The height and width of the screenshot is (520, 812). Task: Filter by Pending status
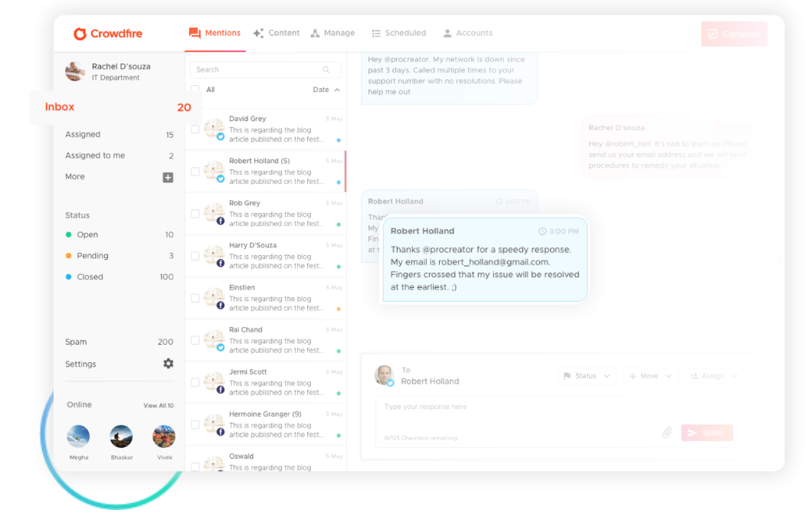(x=119, y=256)
